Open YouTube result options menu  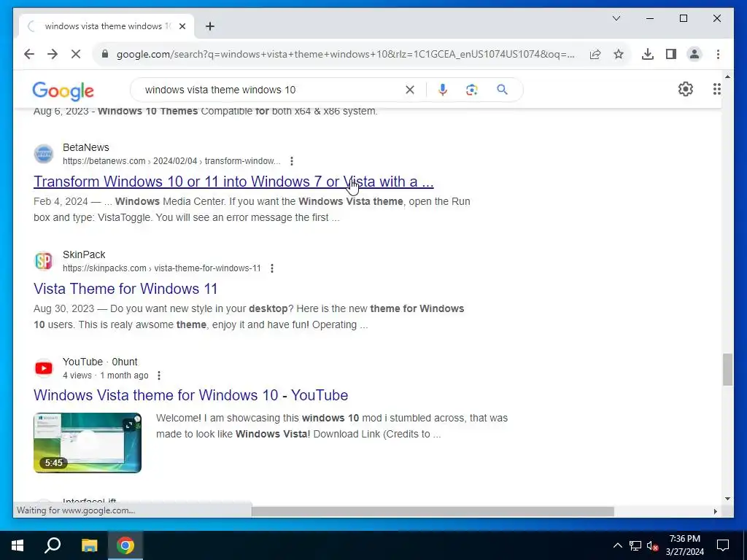[158, 376]
